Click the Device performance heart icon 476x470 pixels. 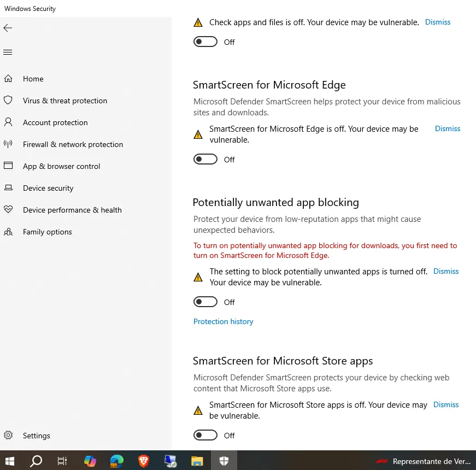pyautogui.click(x=8, y=209)
